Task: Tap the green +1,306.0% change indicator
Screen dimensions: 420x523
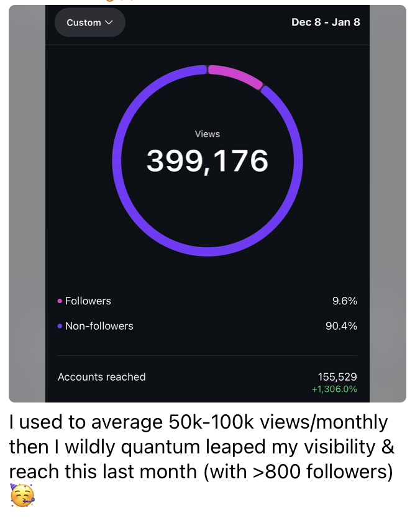Action: click(334, 389)
